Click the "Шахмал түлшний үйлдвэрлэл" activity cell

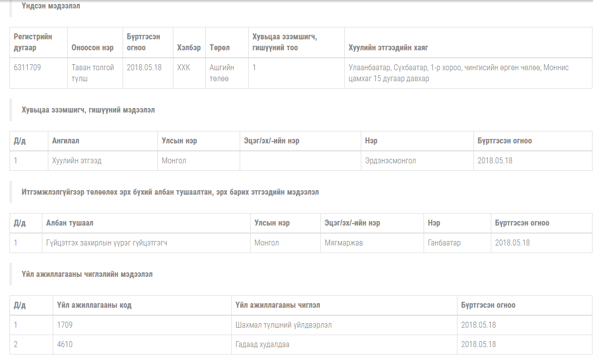coord(284,325)
